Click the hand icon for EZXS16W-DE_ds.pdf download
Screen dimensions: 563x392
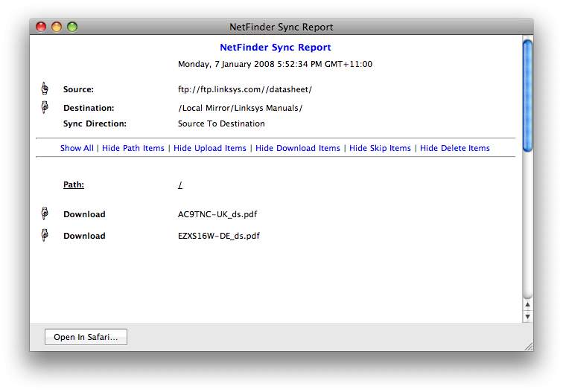45,236
